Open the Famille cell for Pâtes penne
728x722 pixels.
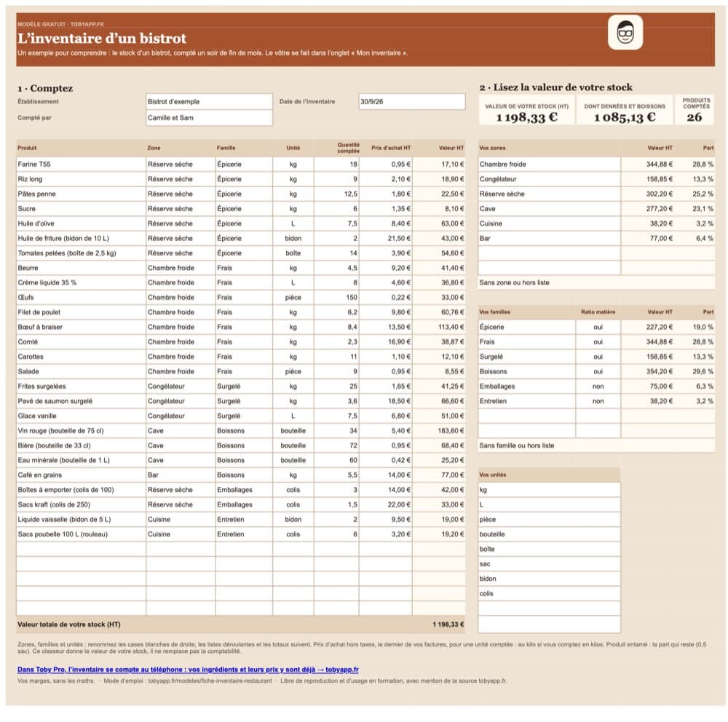tap(244, 194)
